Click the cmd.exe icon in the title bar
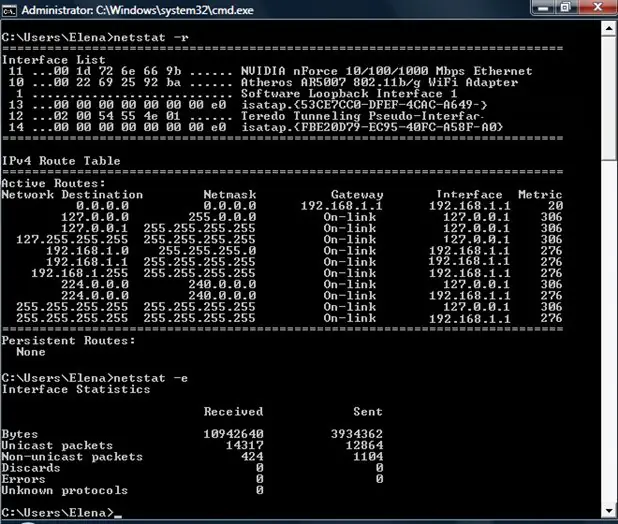618x524 pixels. click(x=8, y=10)
